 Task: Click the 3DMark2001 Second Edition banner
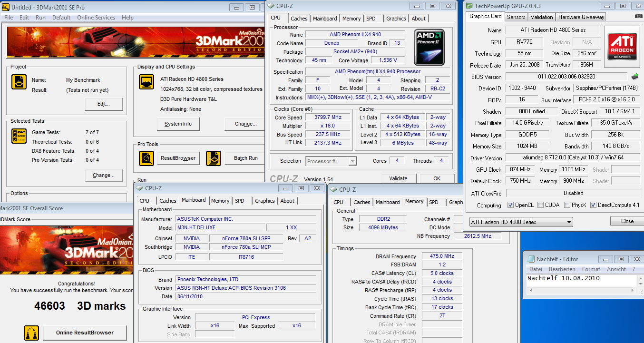[x=136, y=43]
